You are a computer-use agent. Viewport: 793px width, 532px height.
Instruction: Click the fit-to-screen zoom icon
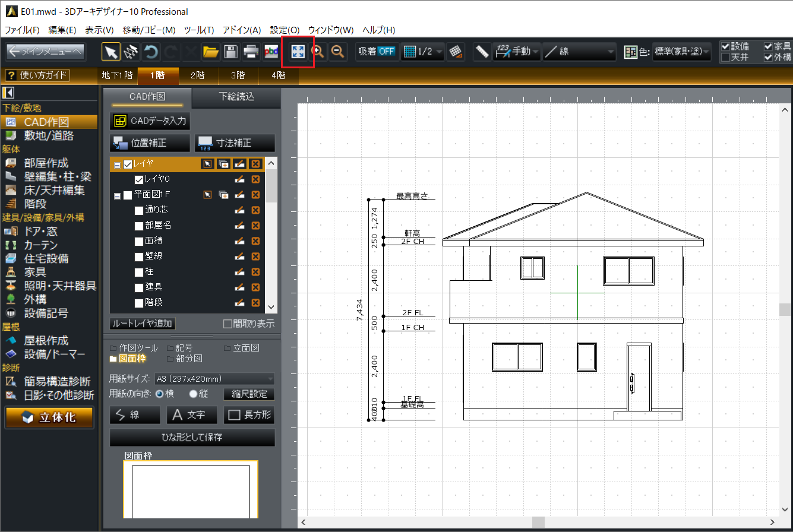point(298,52)
